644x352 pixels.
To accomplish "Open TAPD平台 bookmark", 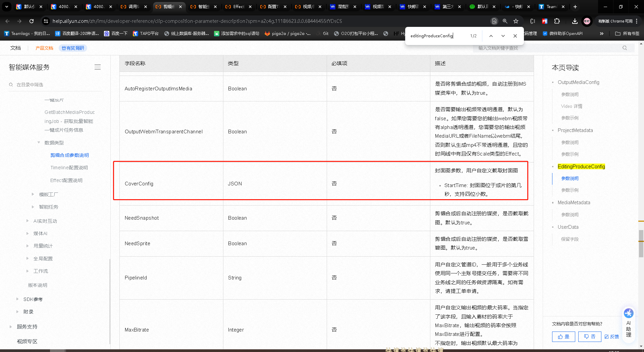I will pyautogui.click(x=146, y=34).
